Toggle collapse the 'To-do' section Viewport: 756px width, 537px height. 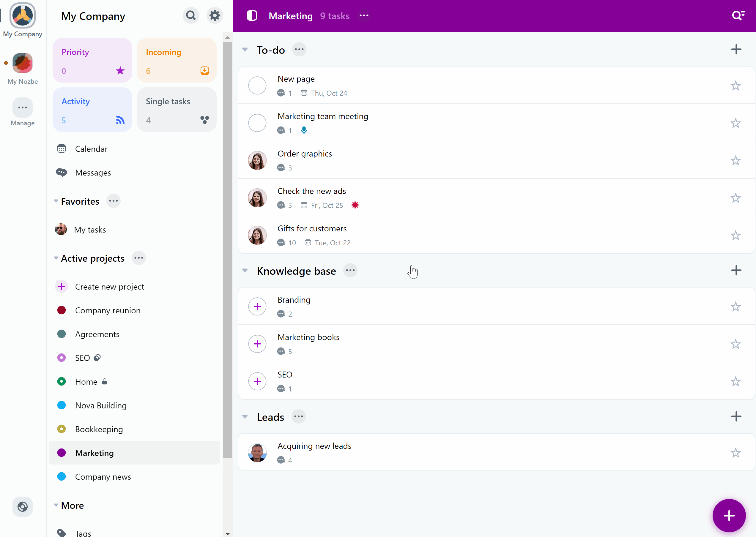(x=245, y=49)
